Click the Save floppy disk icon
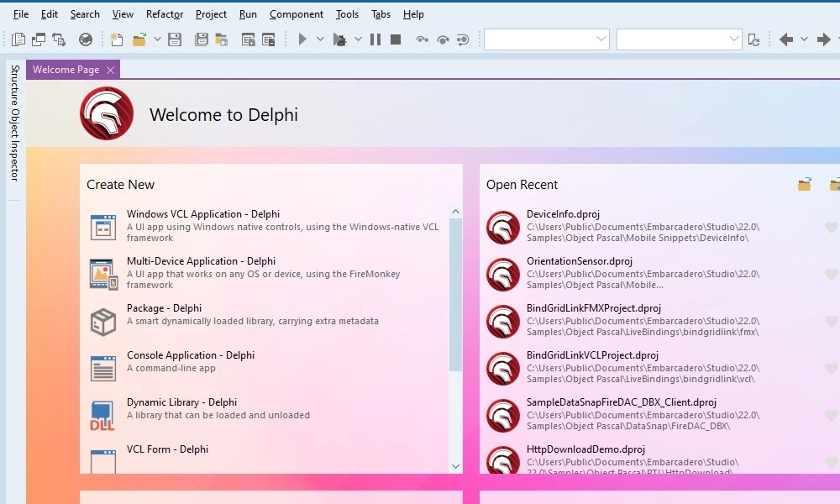The image size is (840, 504). [175, 39]
